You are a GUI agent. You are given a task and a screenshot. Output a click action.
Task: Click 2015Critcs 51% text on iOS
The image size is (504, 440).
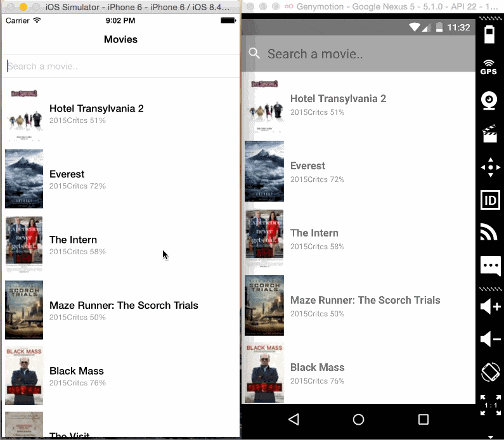click(77, 120)
